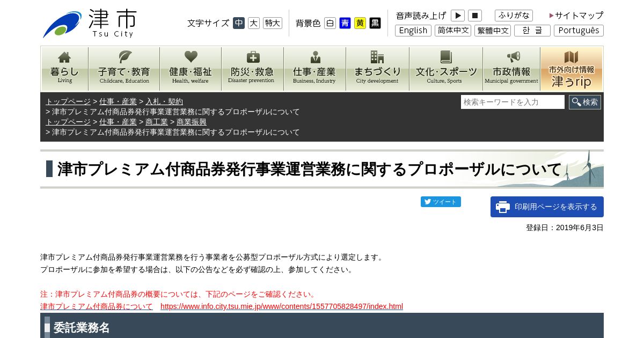The image size is (644, 338).
Task: Show the print-friendly page 印刷用ページを表示する
Action: (547, 207)
